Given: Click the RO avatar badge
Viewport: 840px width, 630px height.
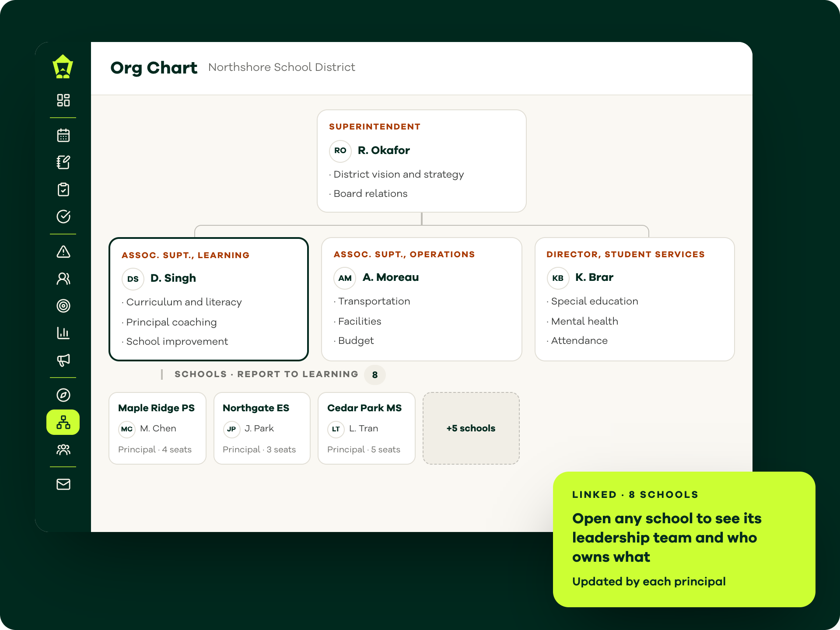Looking at the screenshot, I should tap(340, 151).
